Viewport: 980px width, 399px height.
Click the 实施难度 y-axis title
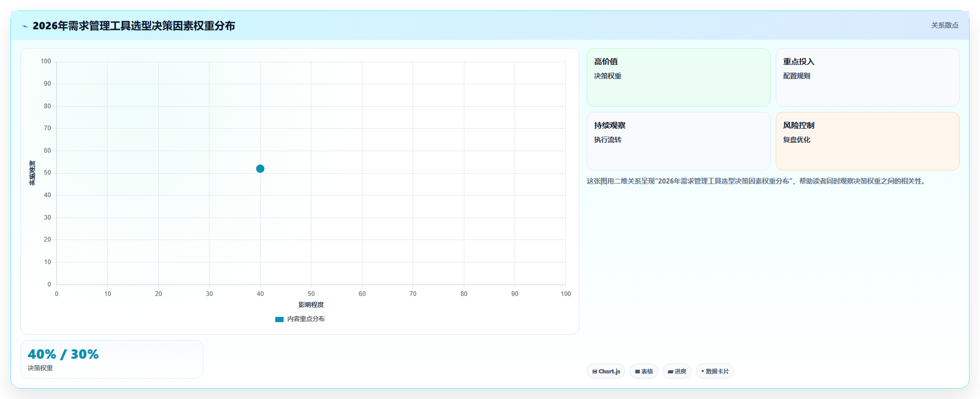[32, 173]
